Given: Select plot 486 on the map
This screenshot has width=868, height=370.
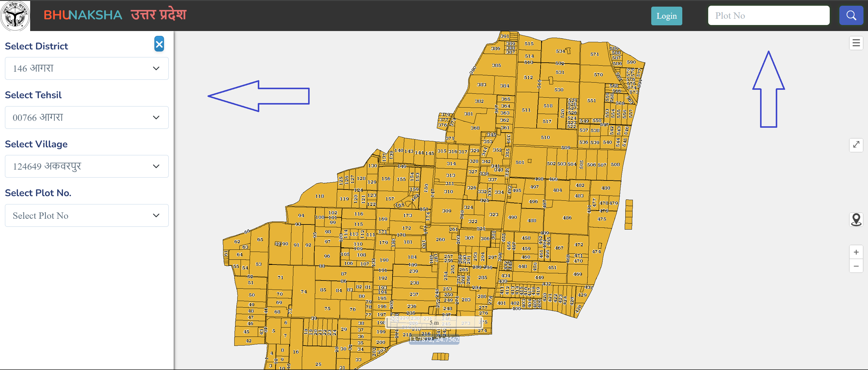Looking at the screenshot, I should pos(567,218).
